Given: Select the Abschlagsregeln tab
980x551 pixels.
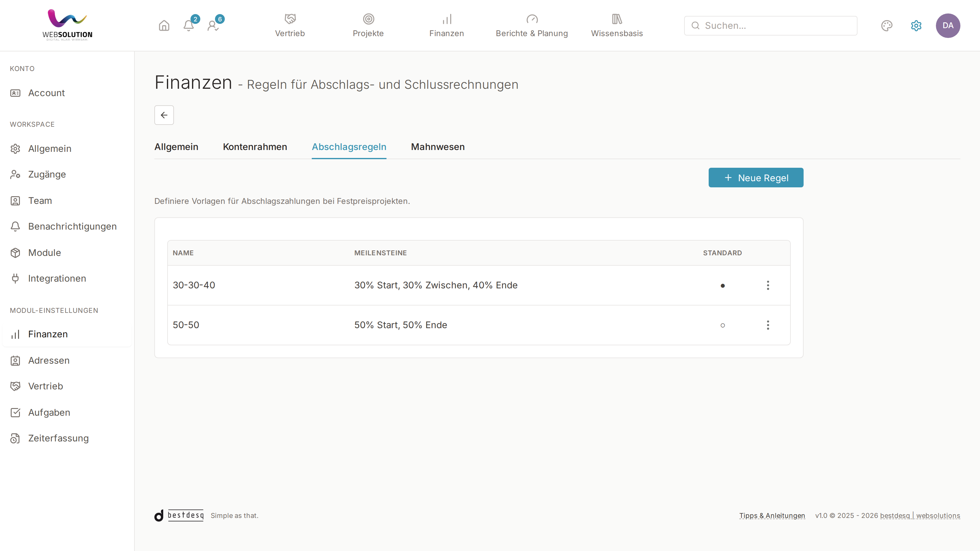Looking at the screenshot, I should (x=349, y=147).
